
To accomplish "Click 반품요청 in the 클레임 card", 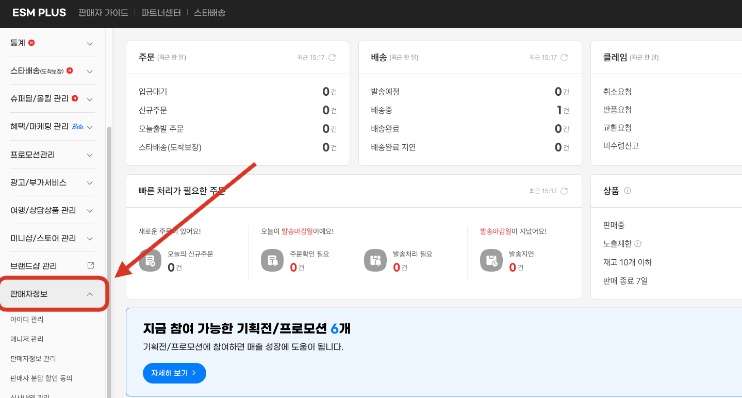I will pyautogui.click(x=617, y=109).
